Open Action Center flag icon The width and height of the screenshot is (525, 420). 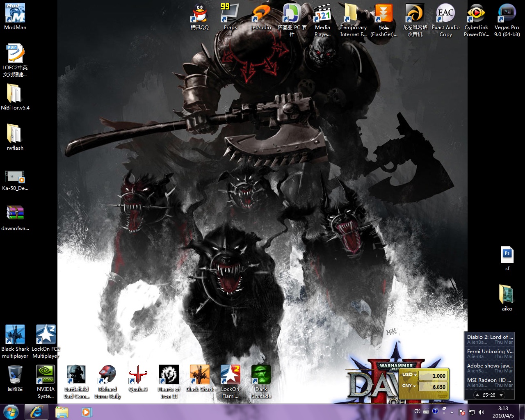click(x=462, y=412)
